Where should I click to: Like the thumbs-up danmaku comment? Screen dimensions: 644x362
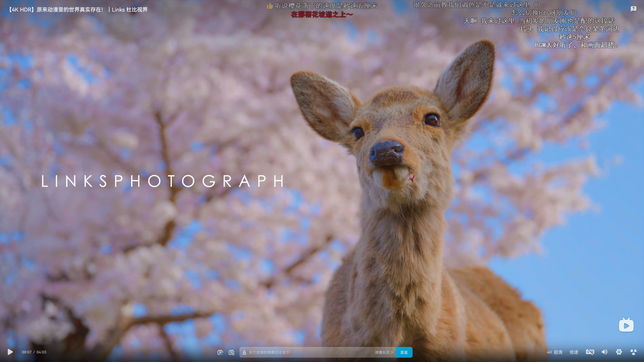[322, 6]
